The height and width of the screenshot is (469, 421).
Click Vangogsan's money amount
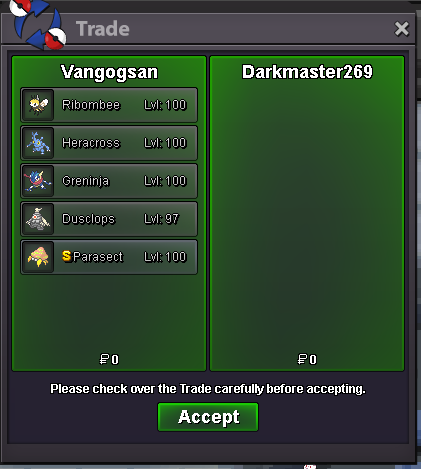click(x=109, y=359)
